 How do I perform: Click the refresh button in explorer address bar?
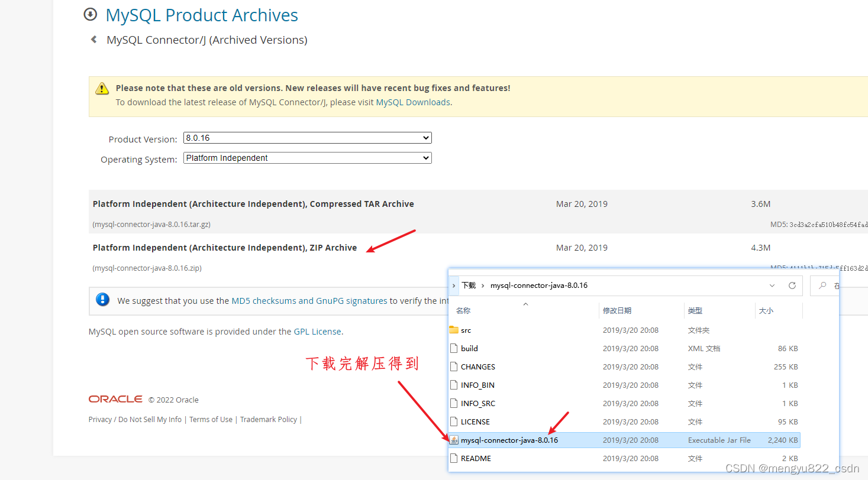(x=792, y=285)
